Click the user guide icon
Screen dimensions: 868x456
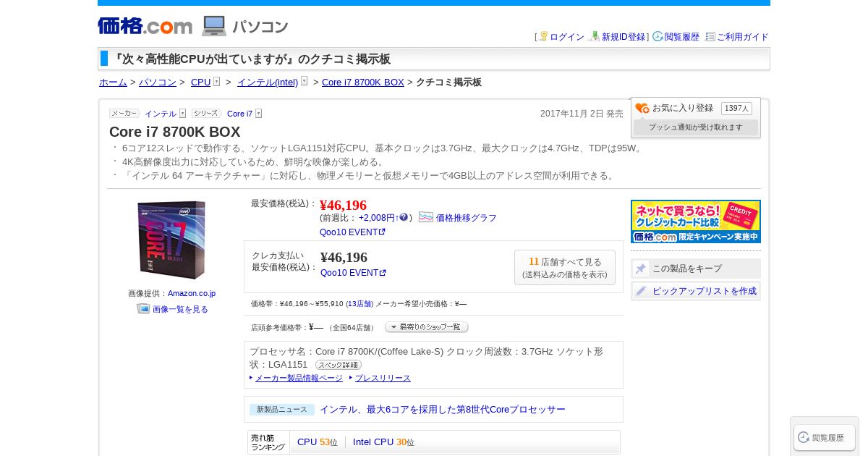coord(710,36)
